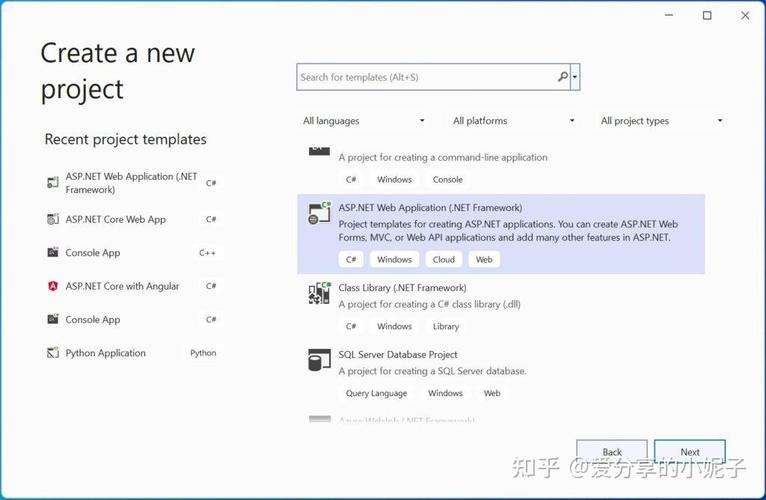Click the C++ Console App icon
The width and height of the screenshot is (766, 500).
coord(53,252)
